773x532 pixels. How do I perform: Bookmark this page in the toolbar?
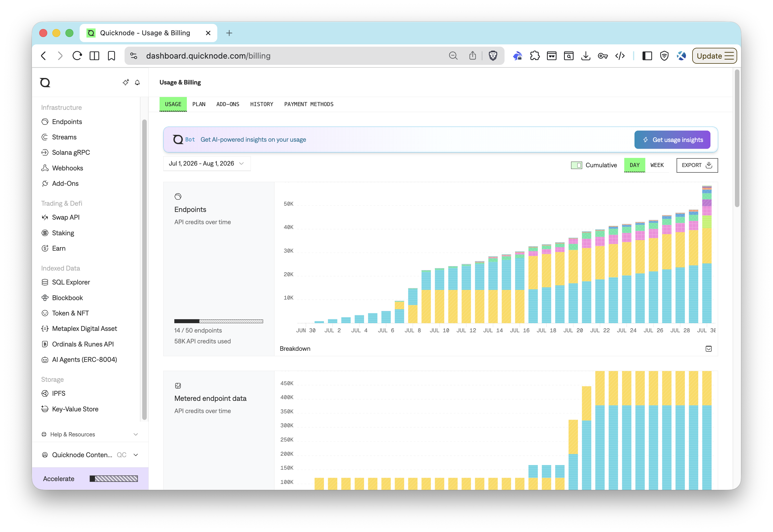(x=111, y=56)
